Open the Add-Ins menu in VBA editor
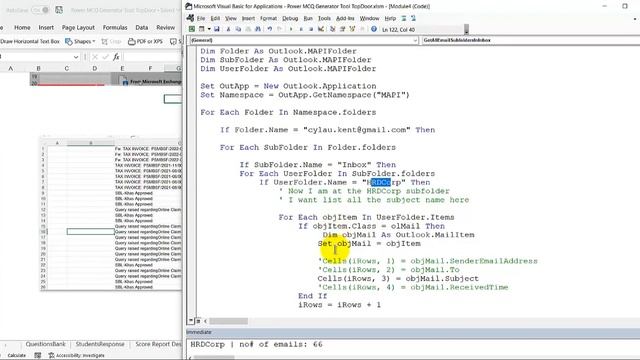The image size is (640, 360). pos(345,18)
